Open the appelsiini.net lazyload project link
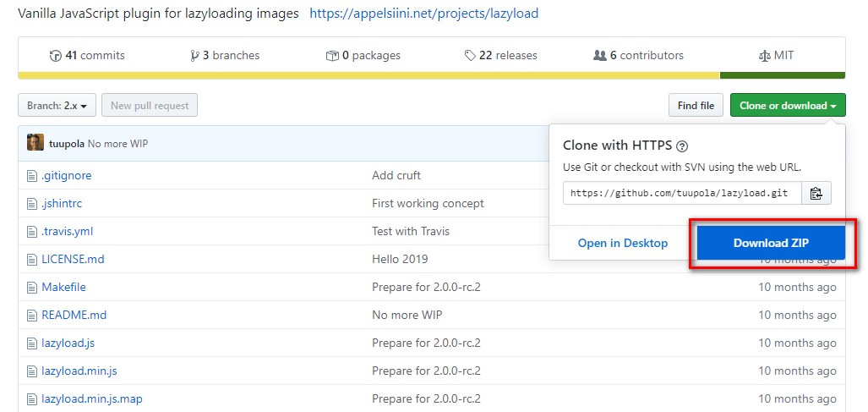 [x=424, y=14]
